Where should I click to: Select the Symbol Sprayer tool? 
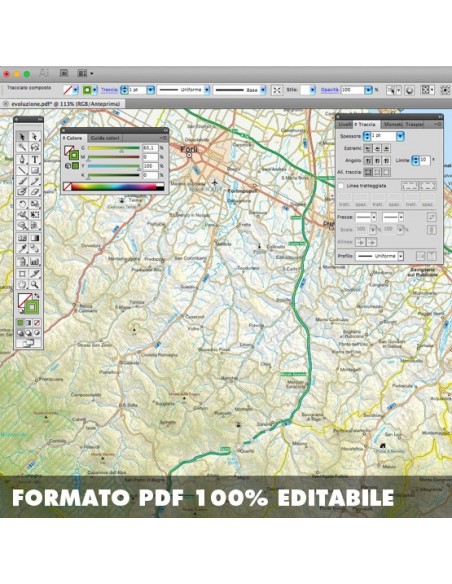point(22,261)
